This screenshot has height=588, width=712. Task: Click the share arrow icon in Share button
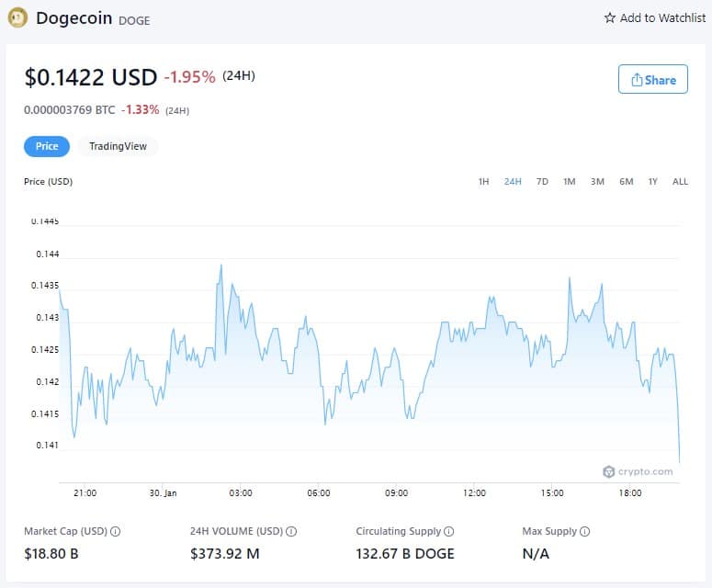tap(637, 79)
